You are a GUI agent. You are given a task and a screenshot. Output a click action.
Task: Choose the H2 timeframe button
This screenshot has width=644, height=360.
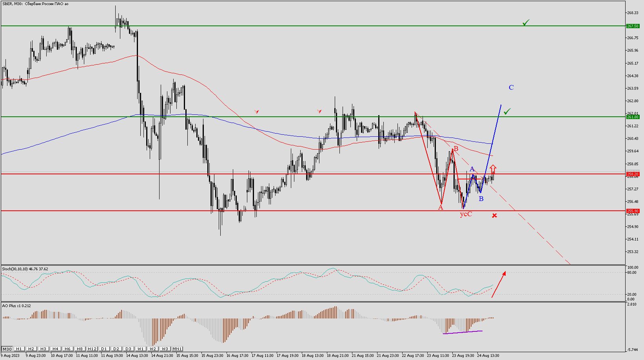click(31, 349)
